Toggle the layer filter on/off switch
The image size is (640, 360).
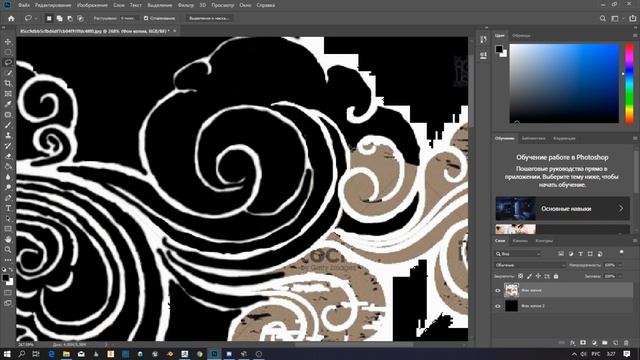(x=621, y=253)
